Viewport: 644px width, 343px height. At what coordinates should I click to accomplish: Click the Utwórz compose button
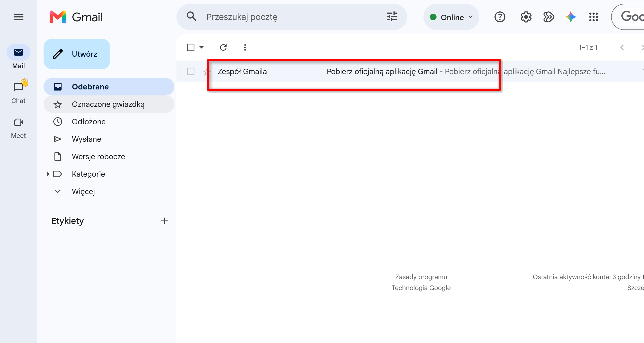tap(77, 54)
